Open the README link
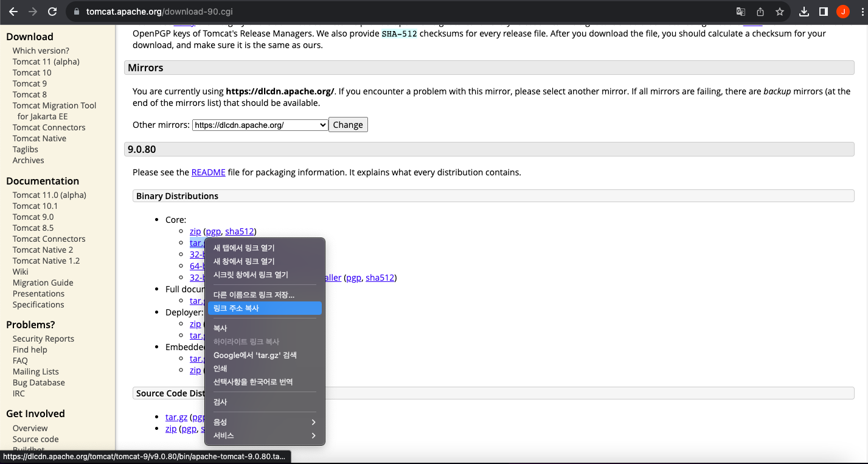The width and height of the screenshot is (868, 464). [x=208, y=172]
